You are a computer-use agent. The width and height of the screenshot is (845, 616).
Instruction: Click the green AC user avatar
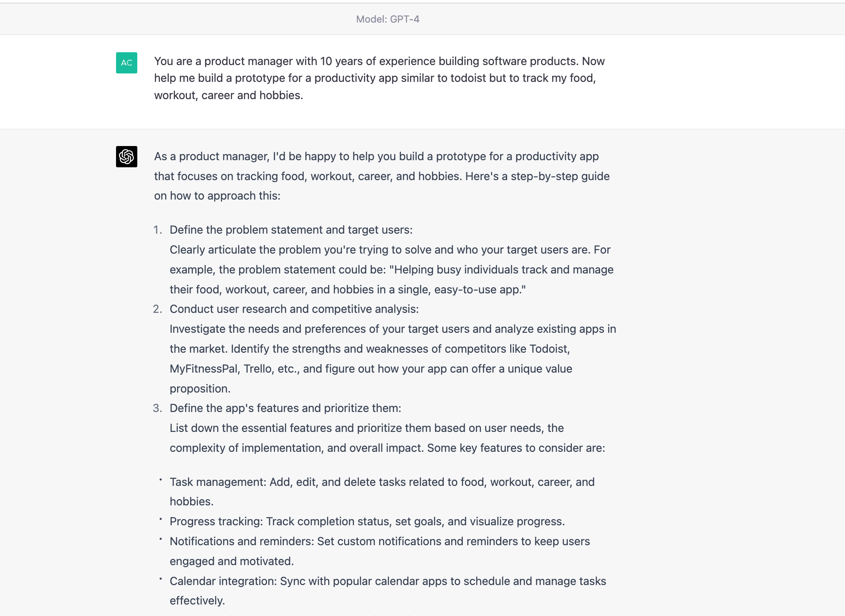click(126, 63)
